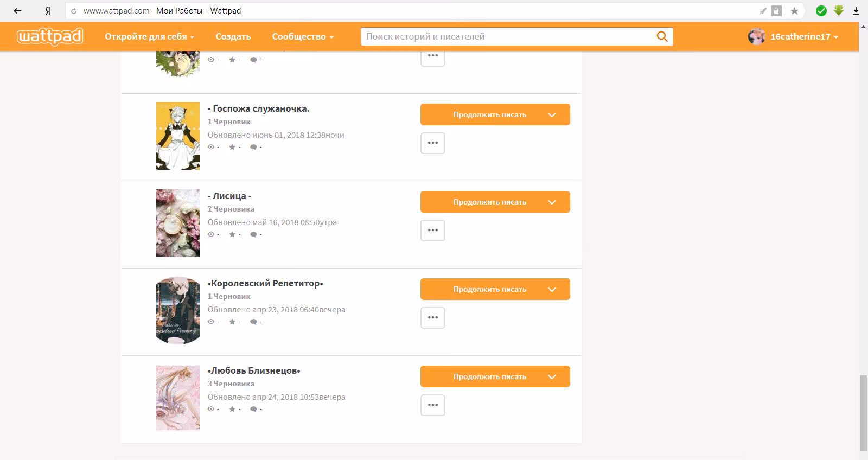
Task: Expand dropdown arrow beside Госпожа служаночка button
Action: coord(552,114)
